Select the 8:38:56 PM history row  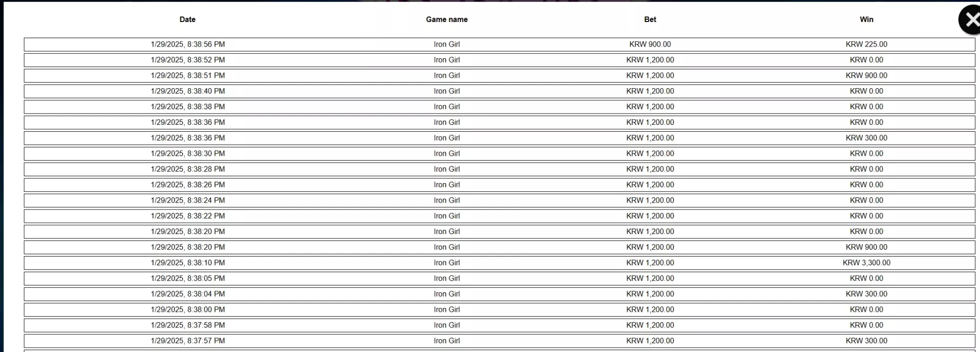point(500,45)
